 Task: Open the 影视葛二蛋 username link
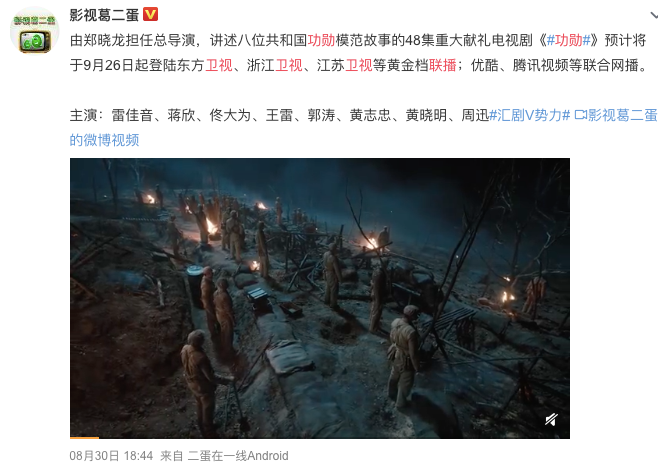click(x=104, y=15)
